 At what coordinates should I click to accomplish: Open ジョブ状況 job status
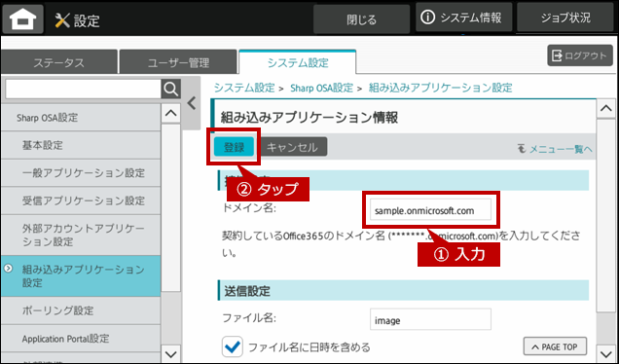(565, 18)
